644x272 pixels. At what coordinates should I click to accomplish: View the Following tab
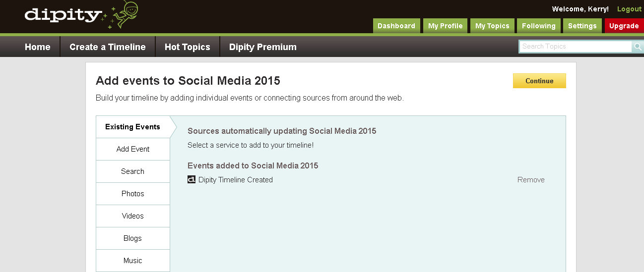pos(538,26)
